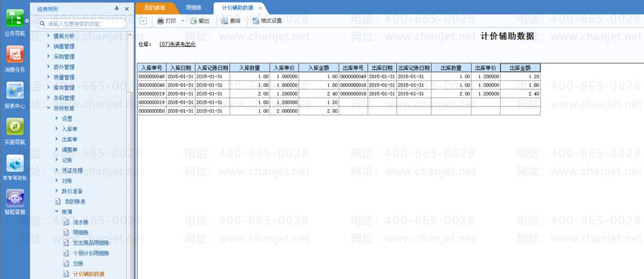
Task: Expand 调整单 tree node
Action: pos(56,150)
